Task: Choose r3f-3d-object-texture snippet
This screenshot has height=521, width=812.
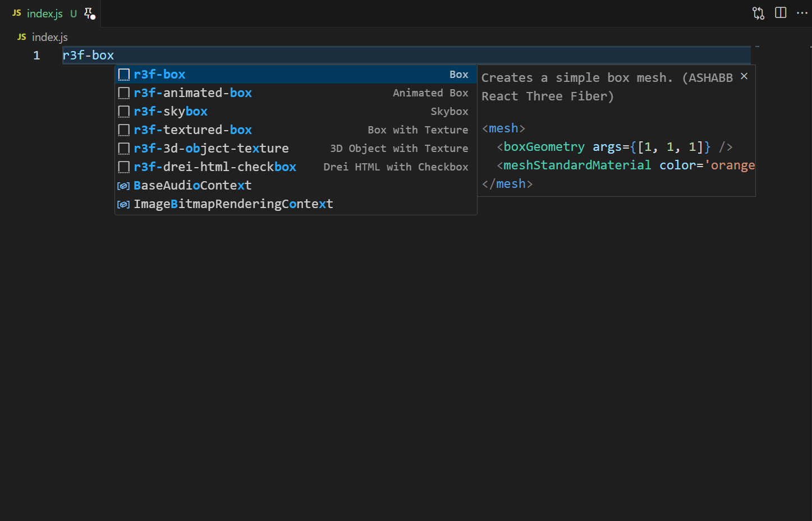Action: tap(296, 148)
